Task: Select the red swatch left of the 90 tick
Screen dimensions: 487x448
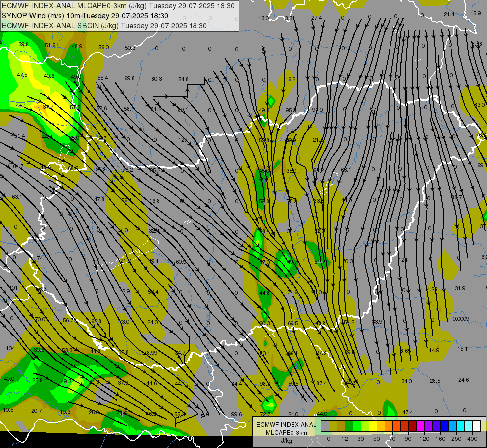Action: 405,426
